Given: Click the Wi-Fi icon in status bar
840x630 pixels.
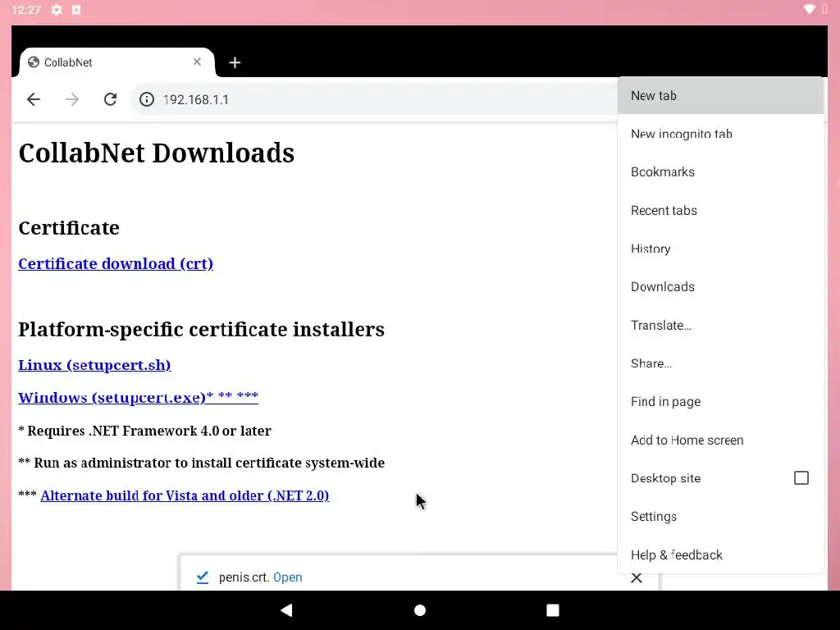Looking at the screenshot, I should coord(810,9).
